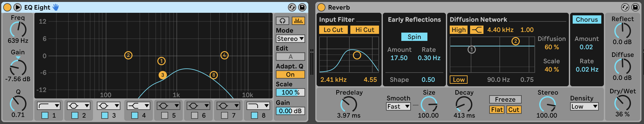
Task: Toggle high shelf filter type icon
Action: (x=477, y=30)
